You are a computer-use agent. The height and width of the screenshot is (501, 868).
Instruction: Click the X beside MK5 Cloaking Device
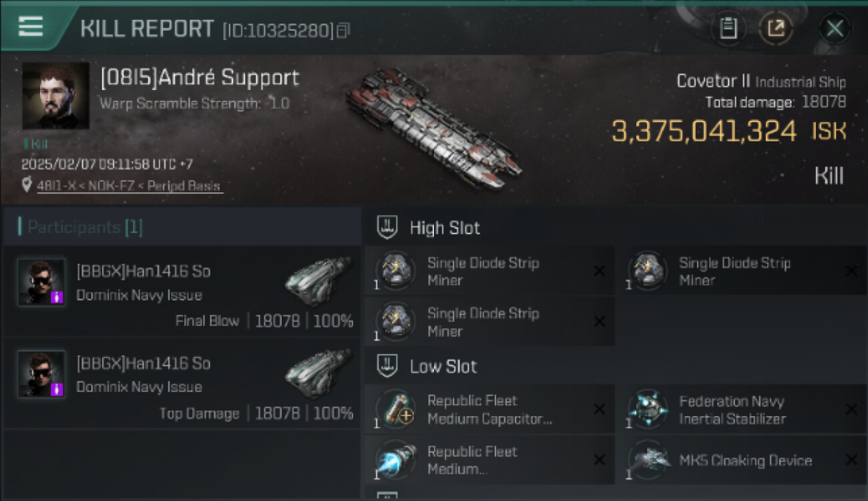pos(851,460)
